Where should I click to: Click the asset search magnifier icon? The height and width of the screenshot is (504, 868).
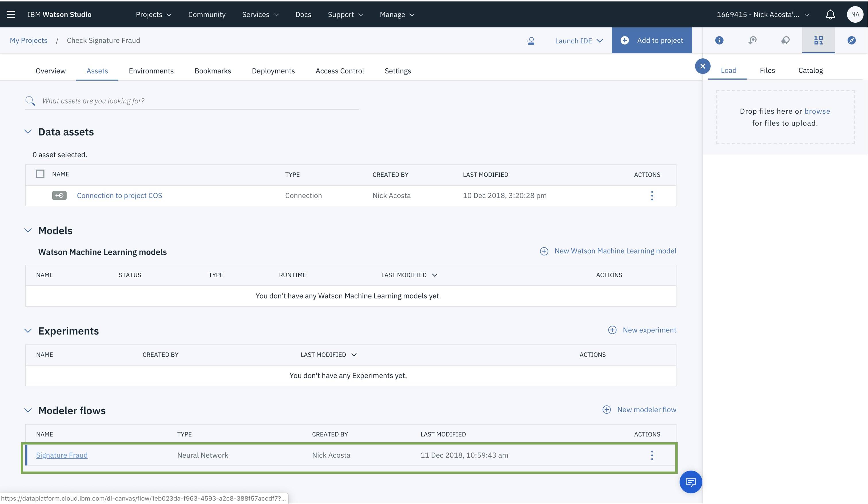(x=30, y=101)
